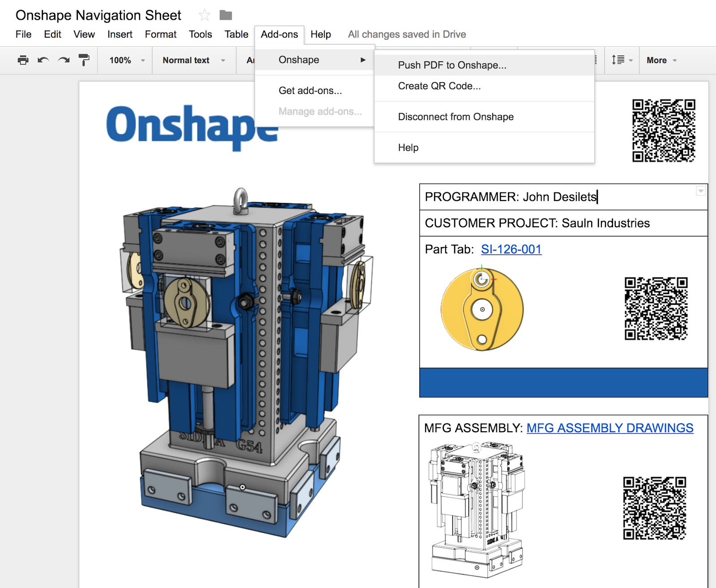Open the table cell dropdown arrow beside PROGRAMMER
This screenshot has width=716, height=588.
701,191
